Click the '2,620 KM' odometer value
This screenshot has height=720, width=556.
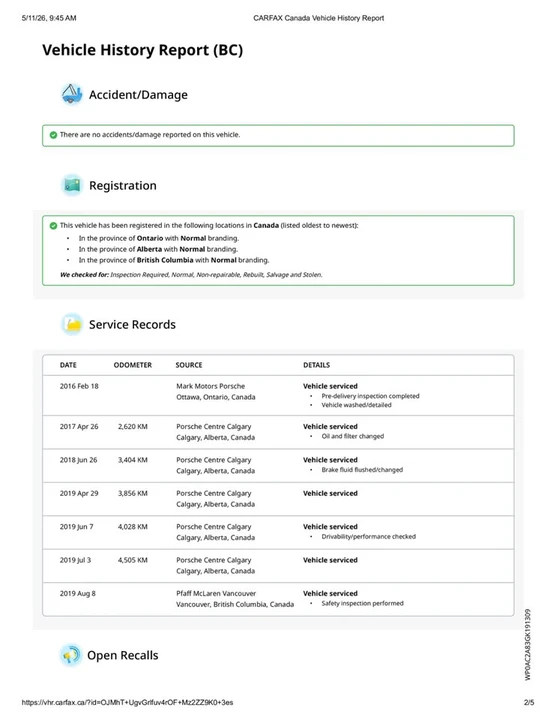pos(133,427)
